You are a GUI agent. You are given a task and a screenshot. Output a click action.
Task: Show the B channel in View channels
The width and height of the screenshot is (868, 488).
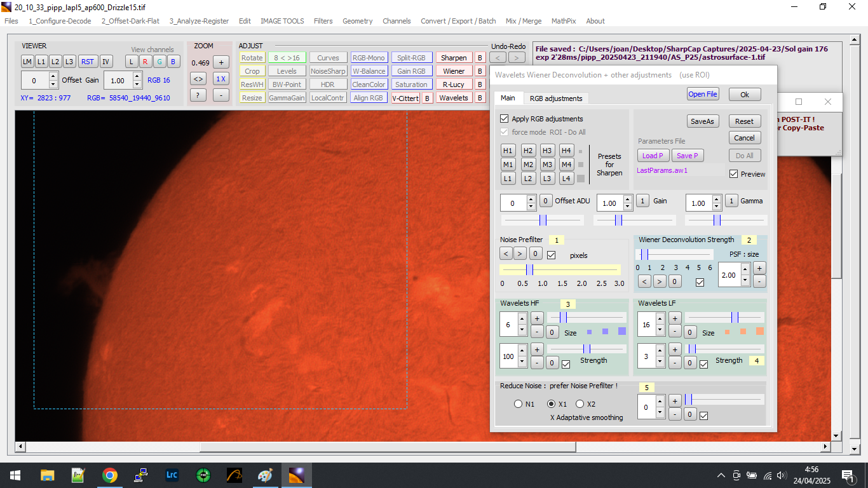(x=173, y=62)
